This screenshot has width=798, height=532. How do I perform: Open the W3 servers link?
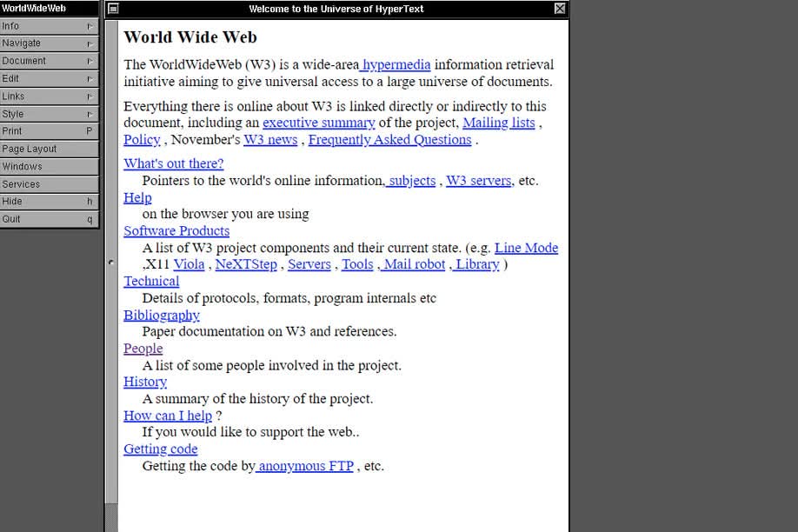[x=479, y=181]
